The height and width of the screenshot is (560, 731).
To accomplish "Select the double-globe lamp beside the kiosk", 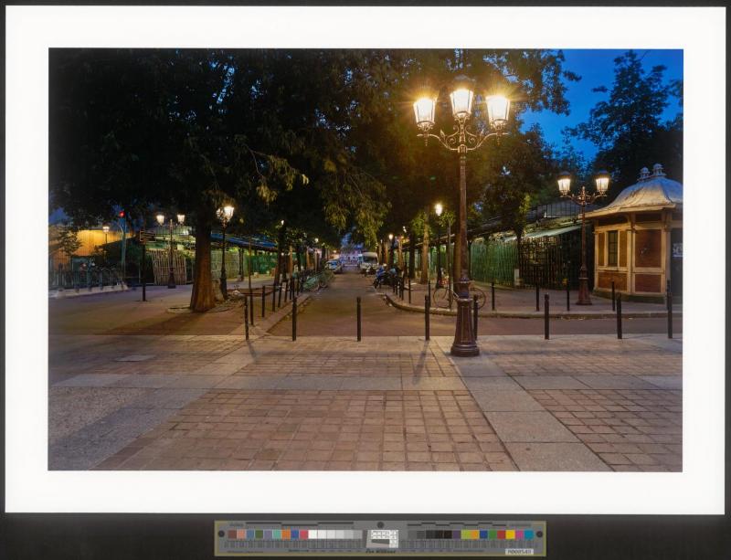I will tap(583, 185).
